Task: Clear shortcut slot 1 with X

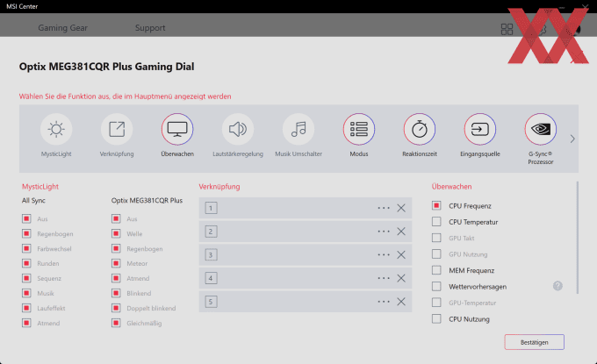Action: pos(401,208)
